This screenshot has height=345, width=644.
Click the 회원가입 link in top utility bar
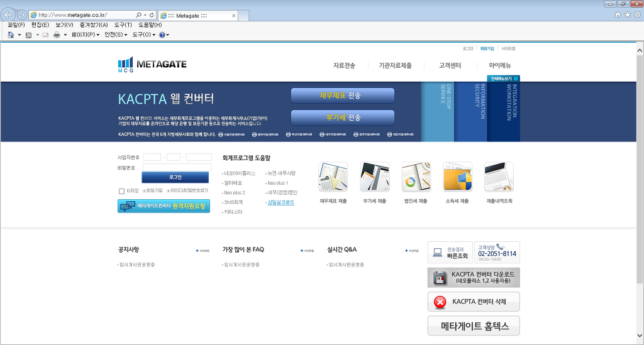tap(487, 48)
